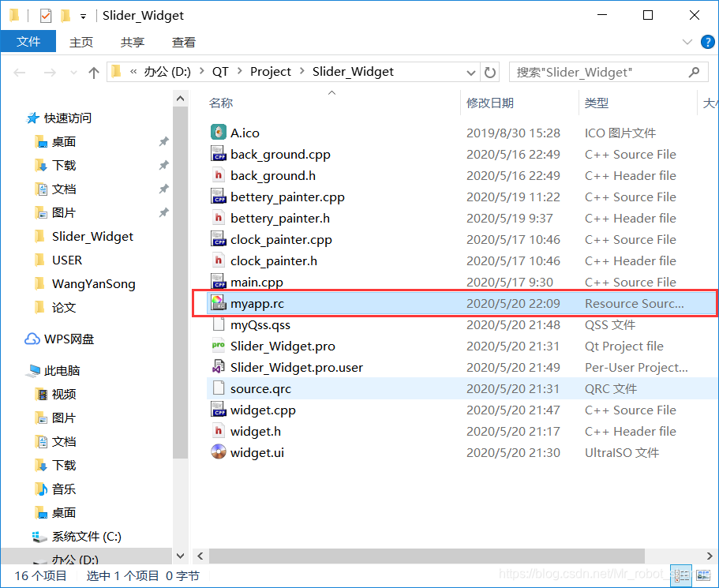Image resolution: width=719 pixels, height=588 pixels.
Task: Switch to details view layout icon
Action: (680, 575)
